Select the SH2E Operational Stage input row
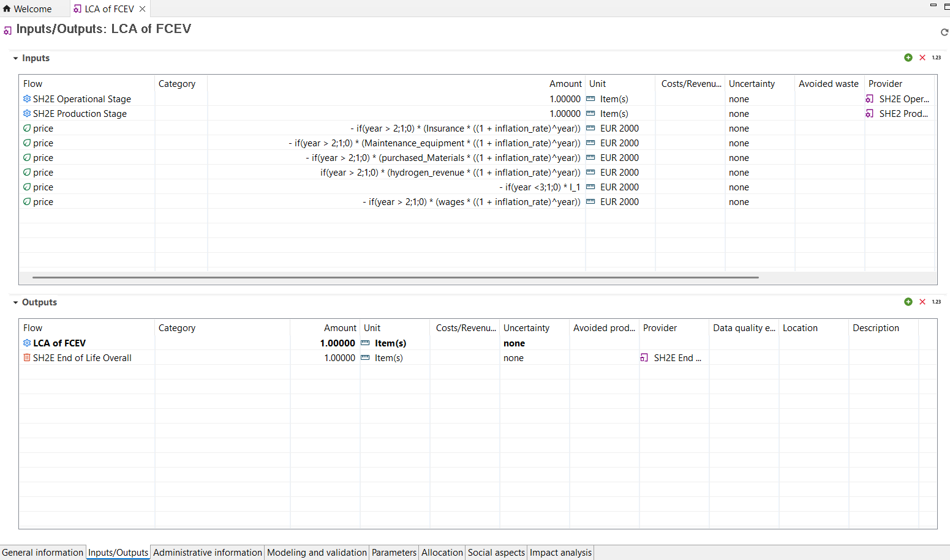The width and height of the screenshot is (950, 560). click(82, 99)
